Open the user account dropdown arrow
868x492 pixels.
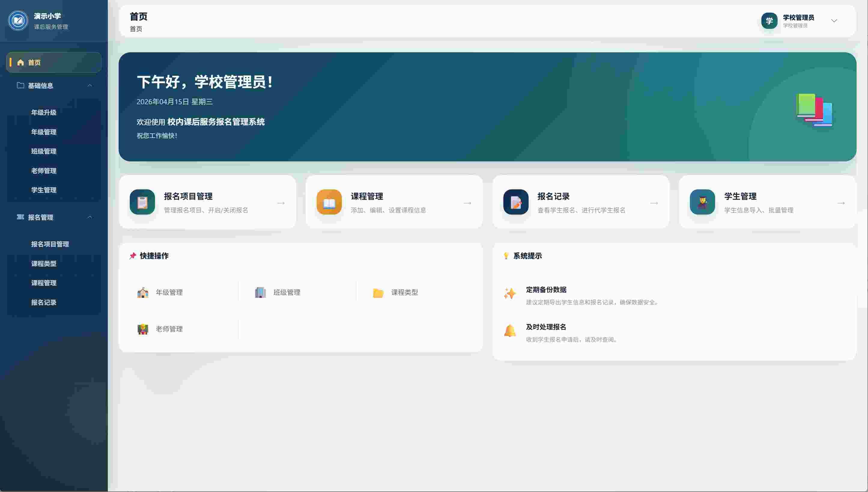pos(834,21)
